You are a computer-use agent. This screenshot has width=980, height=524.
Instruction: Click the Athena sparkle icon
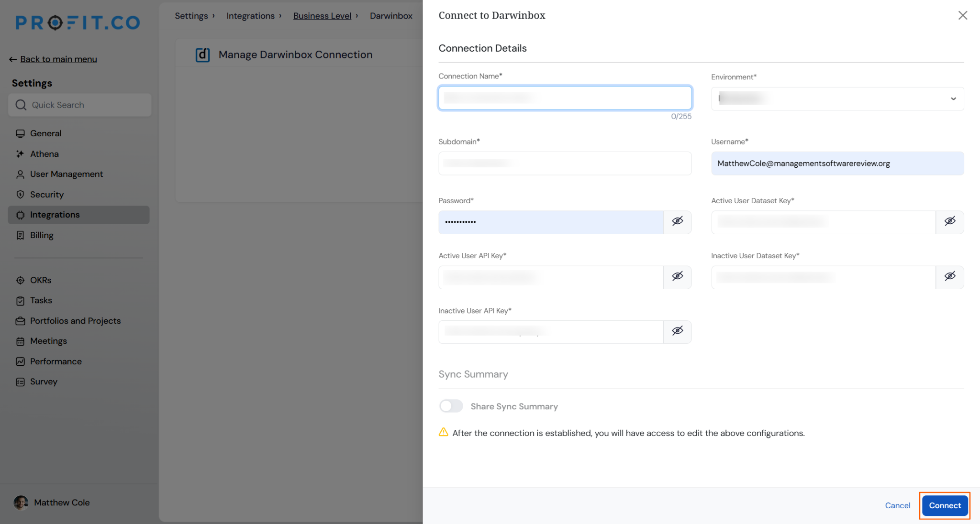(20, 154)
